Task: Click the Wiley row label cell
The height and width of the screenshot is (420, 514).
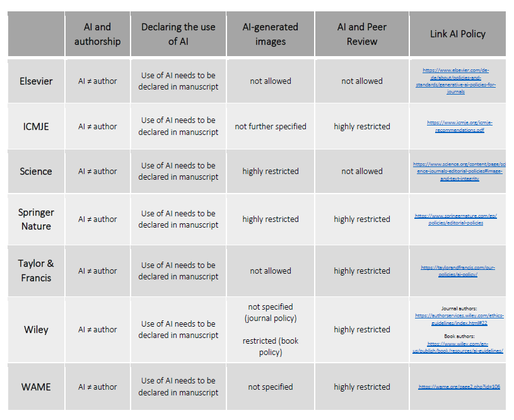Action: [36, 329]
